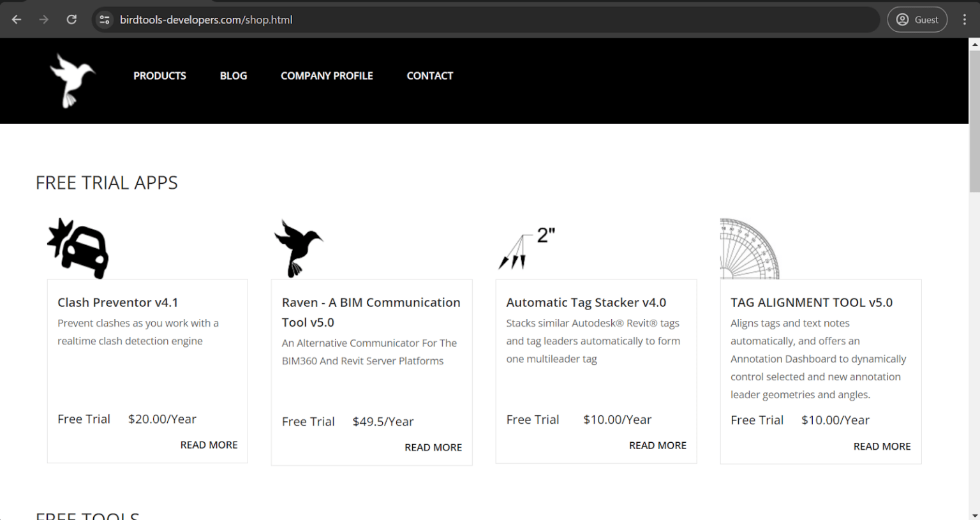The height and width of the screenshot is (520, 980).
Task: Open the PRODUCTS menu
Action: pyautogui.click(x=160, y=75)
